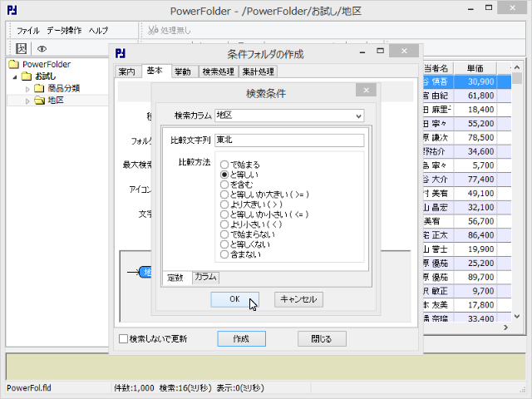Viewport: 532px width, 399px height.
Task: Expand the 地区 tree node
Action: [x=27, y=101]
